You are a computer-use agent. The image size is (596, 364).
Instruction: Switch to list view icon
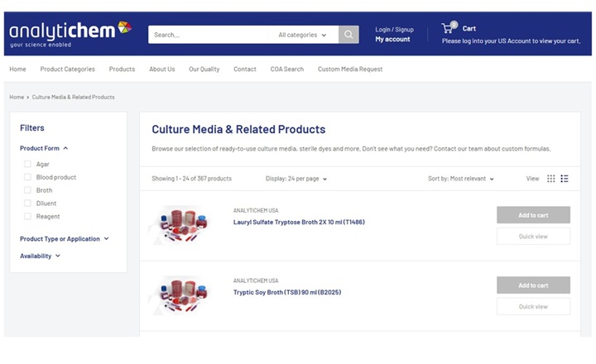click(x=565, y=179)
